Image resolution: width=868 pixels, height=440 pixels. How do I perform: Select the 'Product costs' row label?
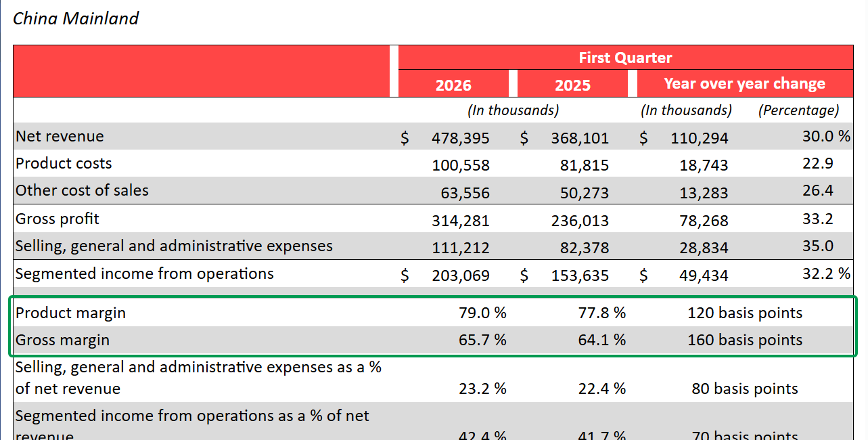tap(64, 163)
